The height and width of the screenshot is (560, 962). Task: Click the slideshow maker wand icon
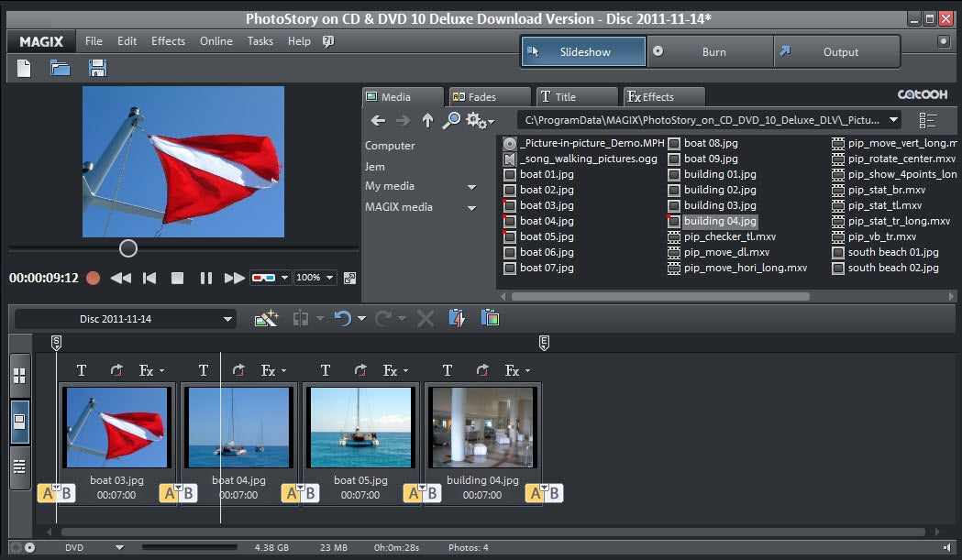tap(266, 319)
